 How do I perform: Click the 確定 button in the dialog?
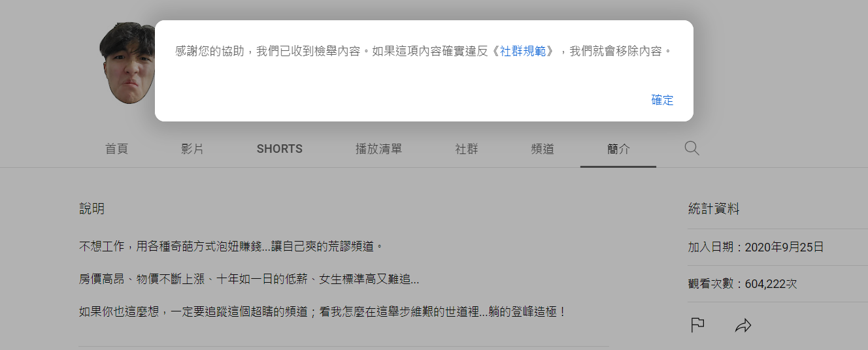coord(662,100)
